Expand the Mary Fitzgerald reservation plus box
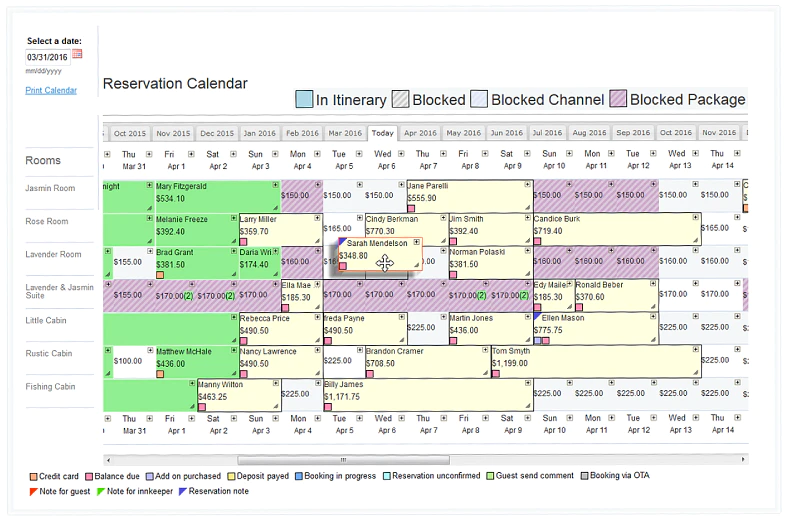 pyautogui.click(x=275, y=185)
